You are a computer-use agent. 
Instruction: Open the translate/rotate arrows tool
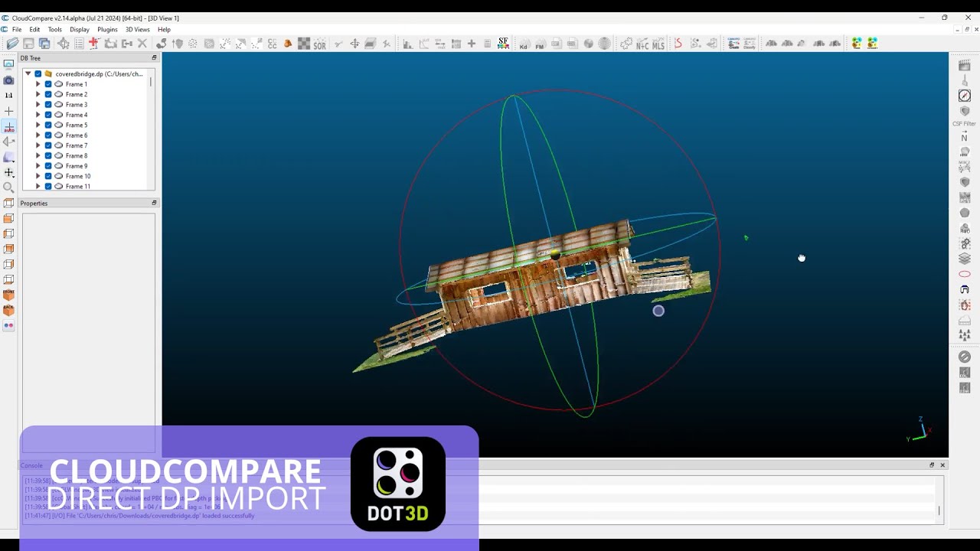tap(354, 44)
